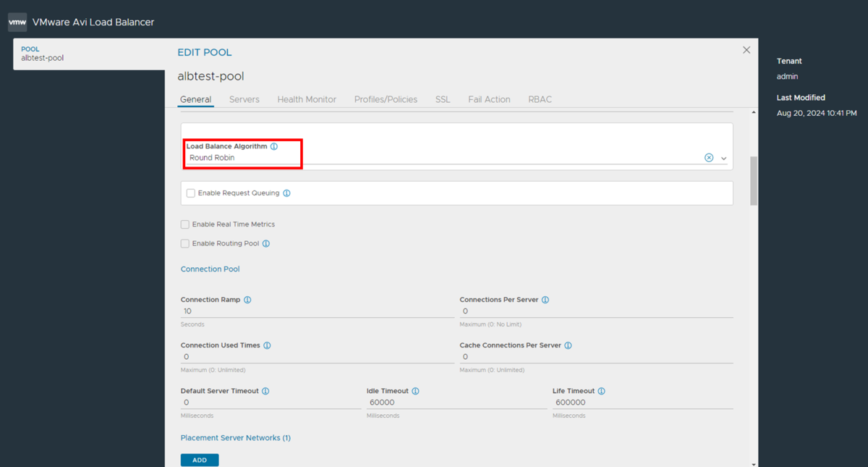Screen dimensions: 868x467
Task: Edit the Default Server Timeout field
Action: (x=271, y=403)
